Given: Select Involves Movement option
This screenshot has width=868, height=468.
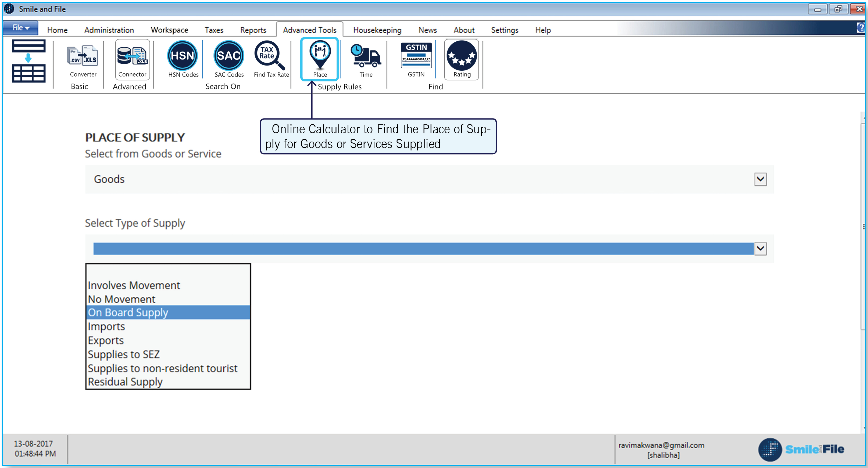Looking at the screenshot, I should (134, 285).
